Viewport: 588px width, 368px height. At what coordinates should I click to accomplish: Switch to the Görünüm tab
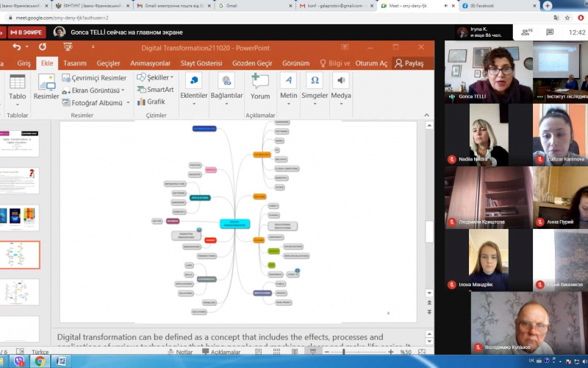(x=296, y=63)
